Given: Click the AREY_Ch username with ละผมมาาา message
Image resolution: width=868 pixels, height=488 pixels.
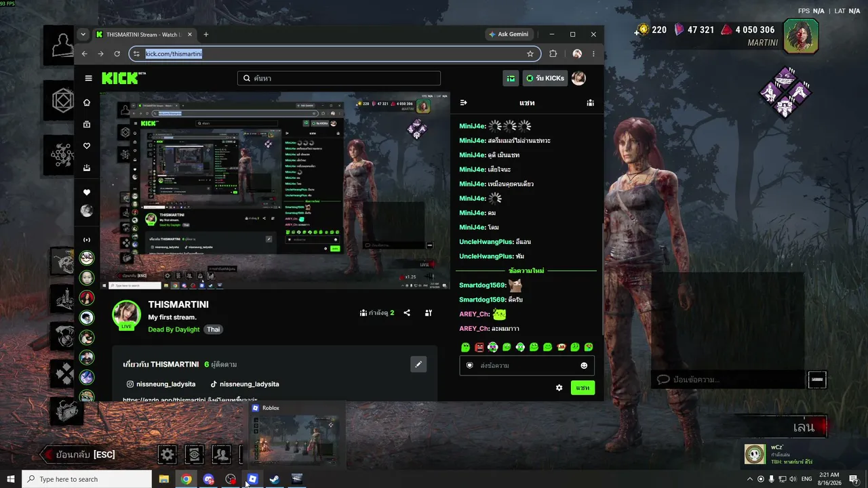Looking at the screenshot, I should (x=473, y=328).
